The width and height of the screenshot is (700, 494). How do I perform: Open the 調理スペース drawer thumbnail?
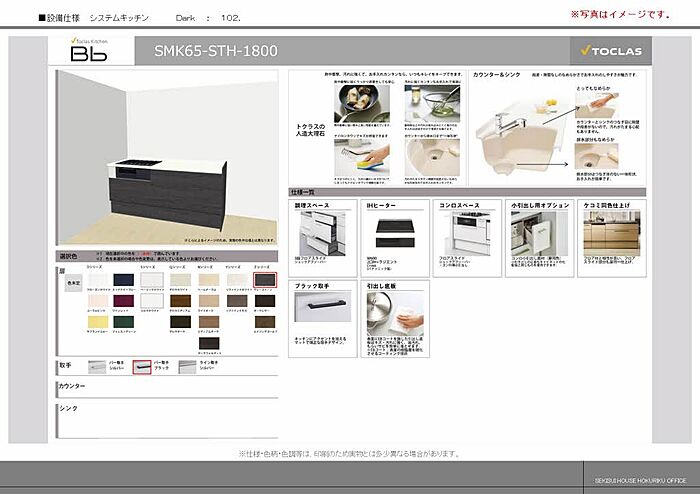point(324,233)
